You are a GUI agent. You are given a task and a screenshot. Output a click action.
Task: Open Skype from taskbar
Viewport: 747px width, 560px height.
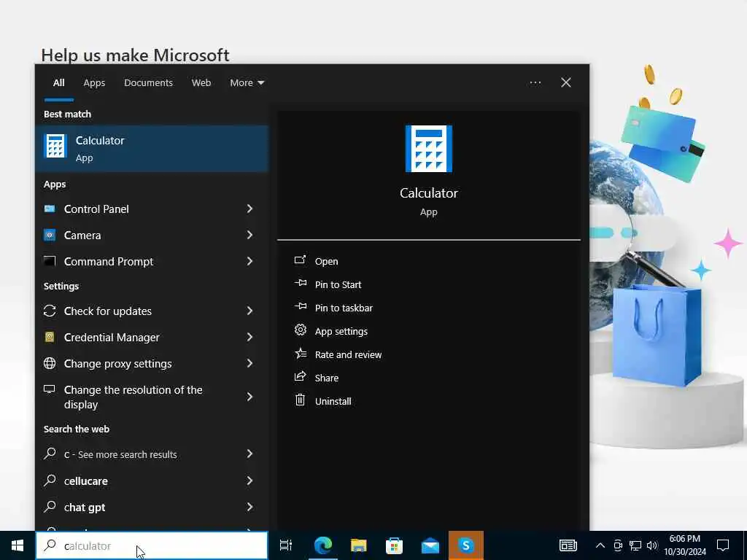(466, 545)
